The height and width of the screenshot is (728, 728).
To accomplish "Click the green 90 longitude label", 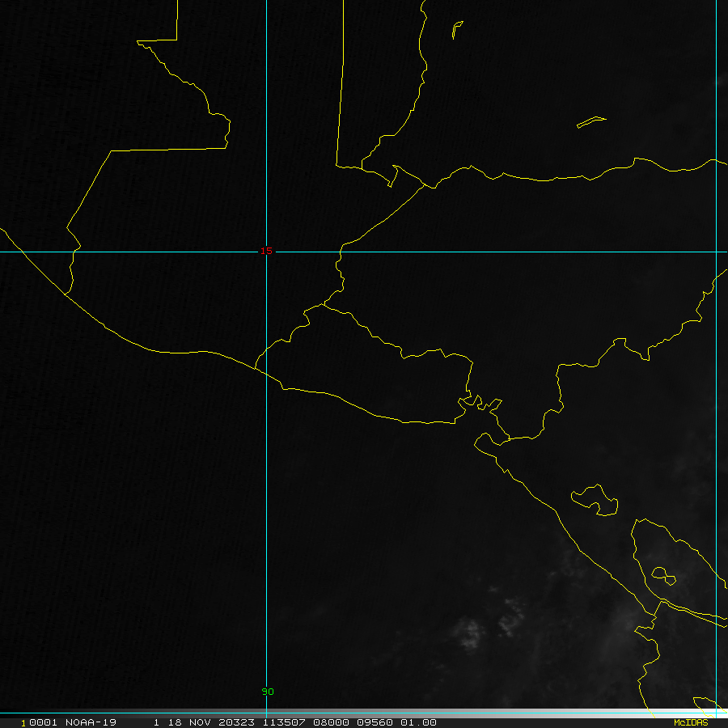I will click(x=268, y=692).
